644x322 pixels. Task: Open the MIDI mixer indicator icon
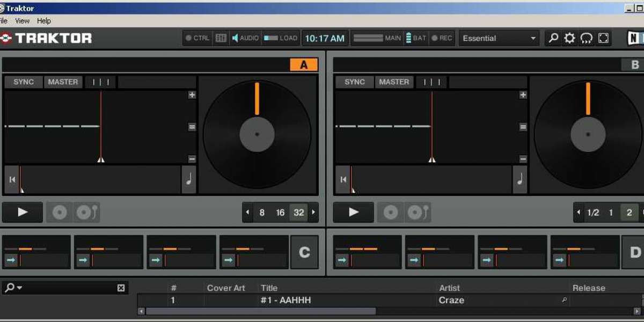tap(221, 38)
